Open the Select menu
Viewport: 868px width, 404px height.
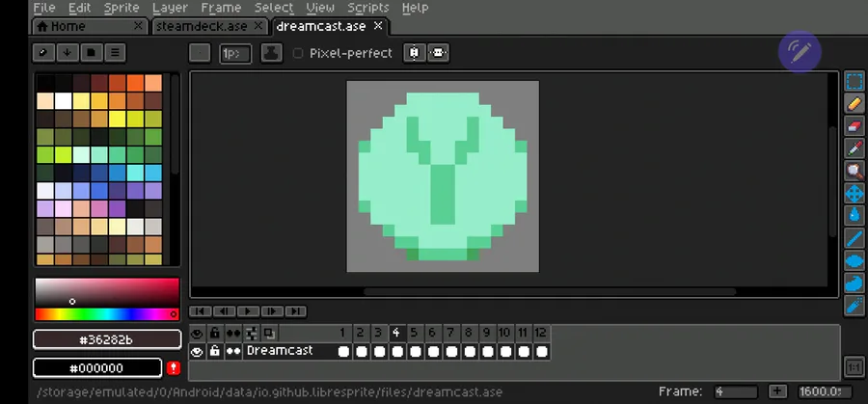tap(274, 8)
